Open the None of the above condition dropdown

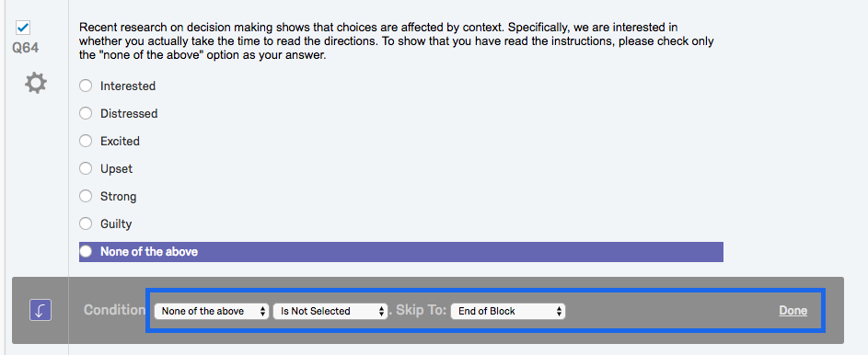[x=212, y=311]
